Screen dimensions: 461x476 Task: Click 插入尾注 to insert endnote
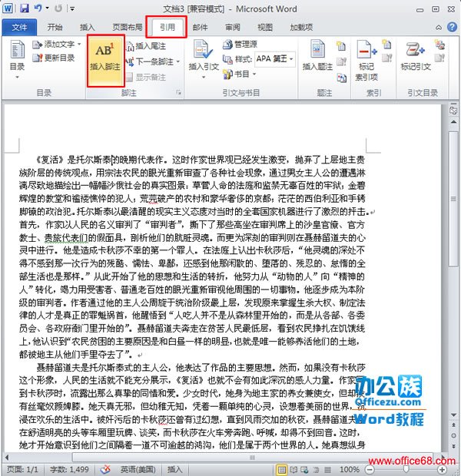pyautogui.click(x=146, y=46)
